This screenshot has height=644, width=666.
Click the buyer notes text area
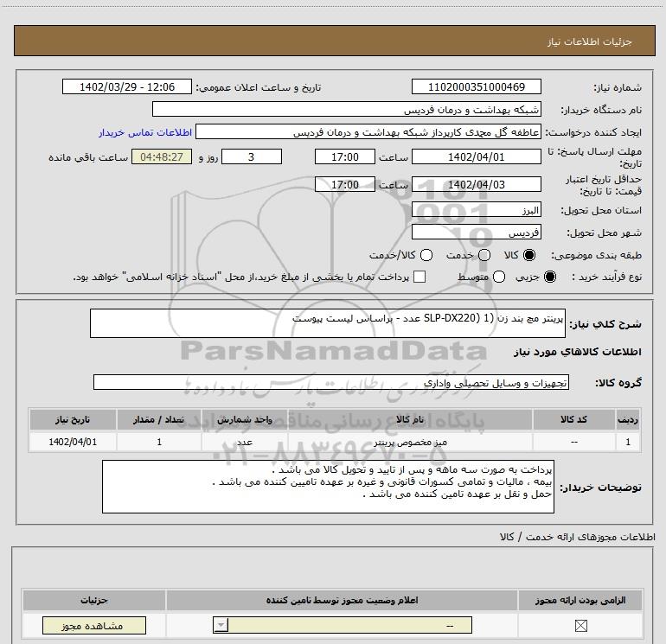328,487
